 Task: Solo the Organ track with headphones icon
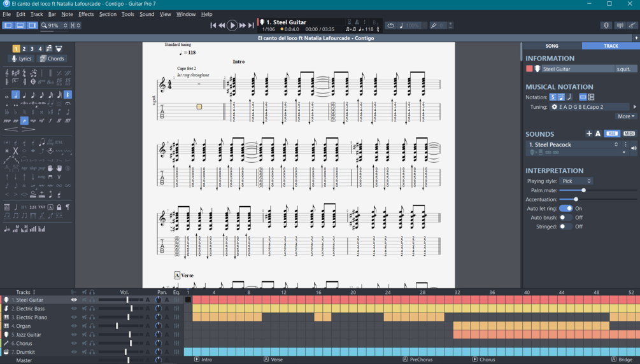pyautogui.click(x=92, y=326)
